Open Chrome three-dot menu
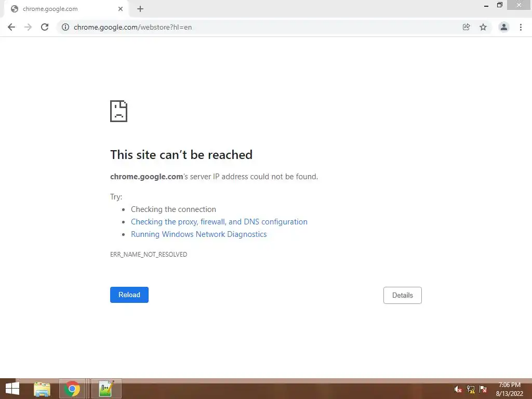This screenshot has width=532, height=399. pos(521,27)
